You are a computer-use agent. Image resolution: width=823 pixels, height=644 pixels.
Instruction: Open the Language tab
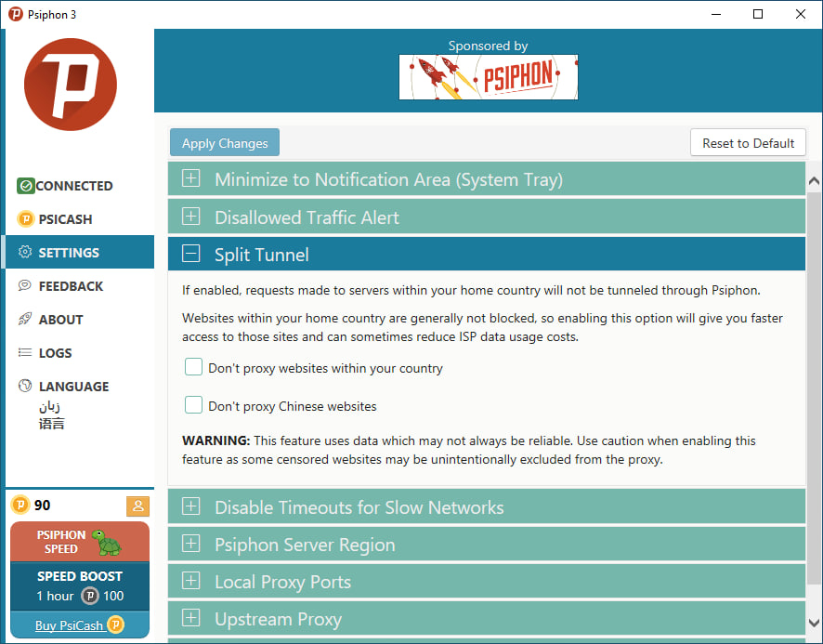80,387
